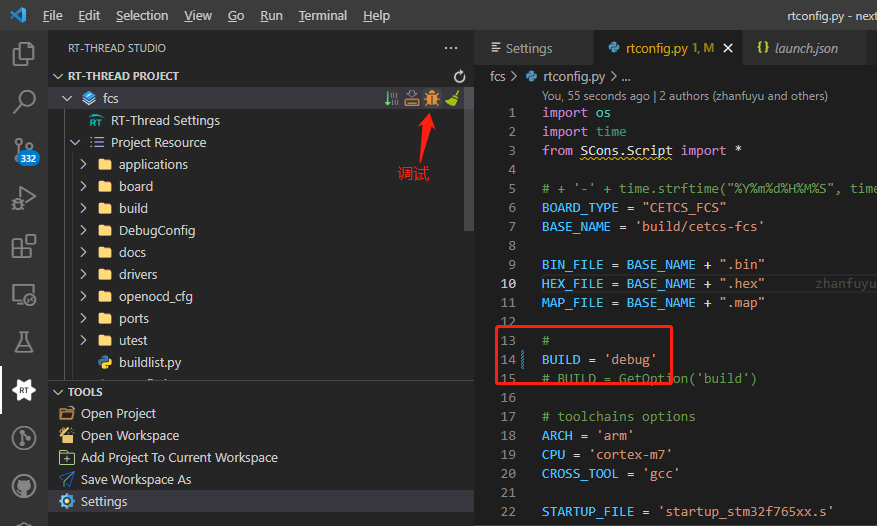Click Add Project To Current Workspace icon
This screenshot has width=877, height=526.
point(67,457)
